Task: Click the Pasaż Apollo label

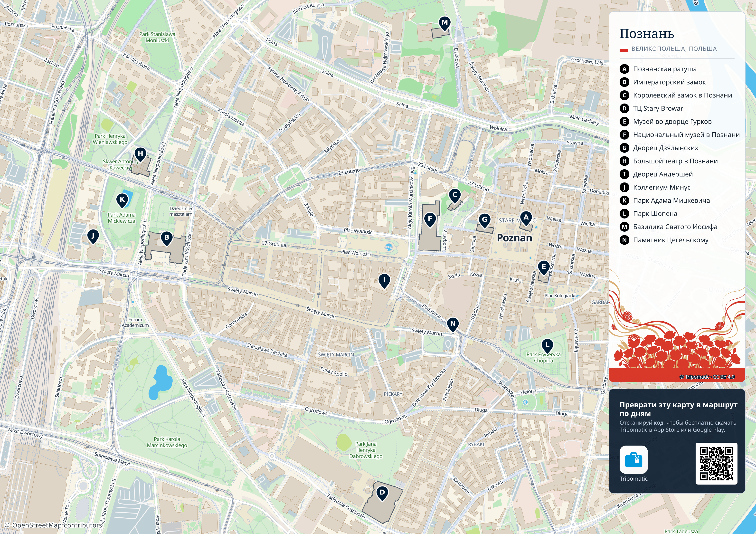Action: (x=334, y=372)
